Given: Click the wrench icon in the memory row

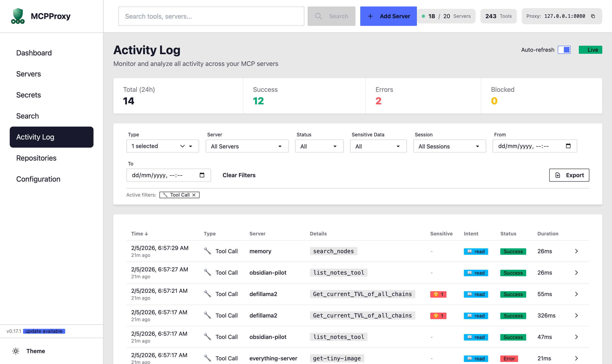Looking at the screenshot, I should (x=207, y=251).
